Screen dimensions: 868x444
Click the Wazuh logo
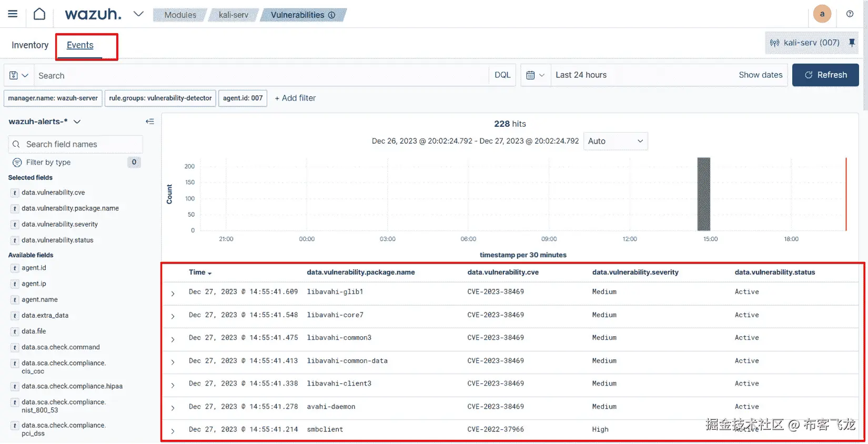pyautogui.click(x=93, y=14)
